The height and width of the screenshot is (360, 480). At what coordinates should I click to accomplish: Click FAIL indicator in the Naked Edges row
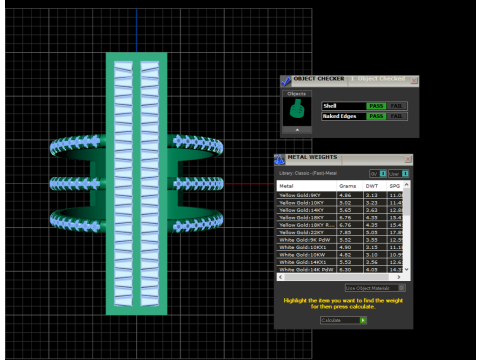click(396, 116)
